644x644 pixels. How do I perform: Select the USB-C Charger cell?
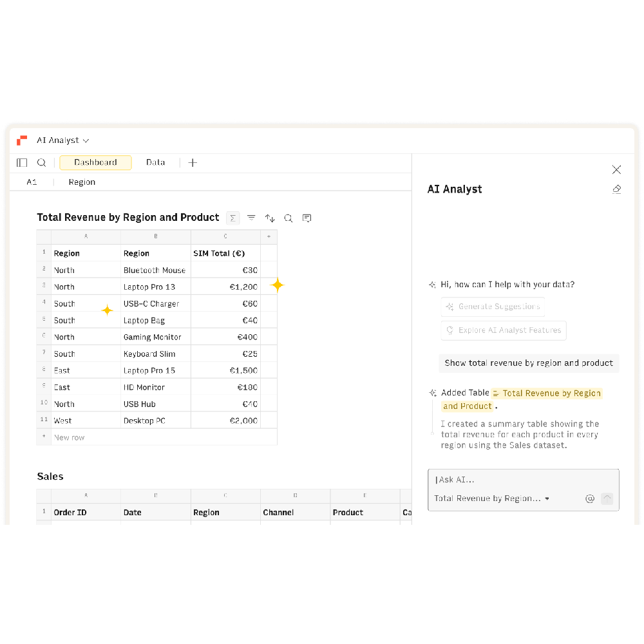coord(156,304)
